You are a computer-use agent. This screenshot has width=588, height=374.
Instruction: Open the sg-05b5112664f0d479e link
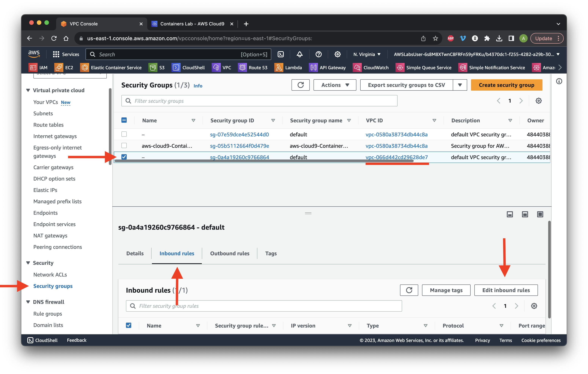point(239,146)
